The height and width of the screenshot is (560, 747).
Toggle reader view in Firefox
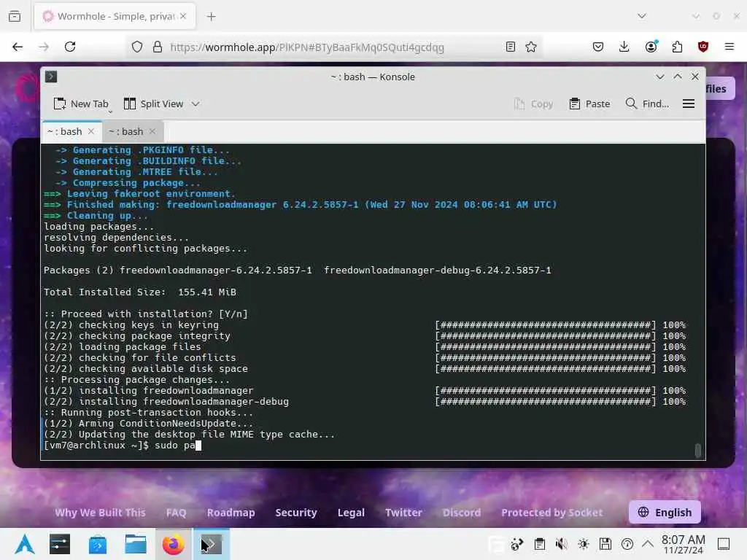pyautogui.click(x=510, y=47)
